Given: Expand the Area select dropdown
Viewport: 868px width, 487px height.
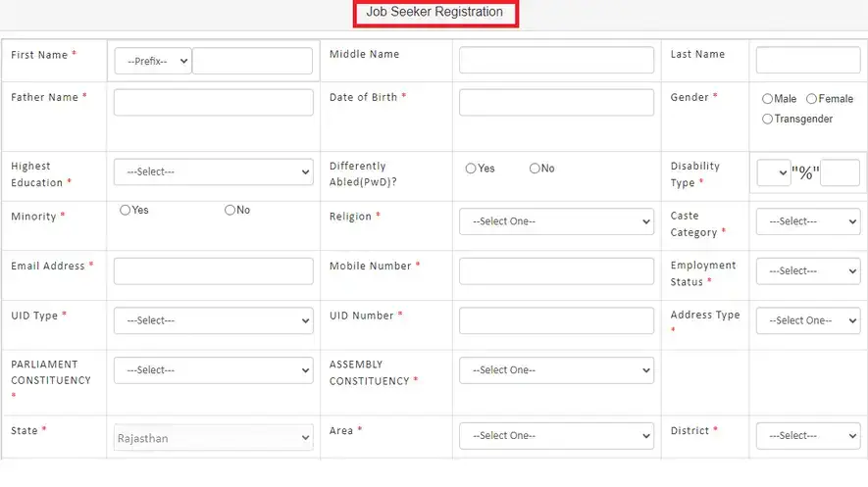Looking at the screenshot, I should click(x=556, y=436).
